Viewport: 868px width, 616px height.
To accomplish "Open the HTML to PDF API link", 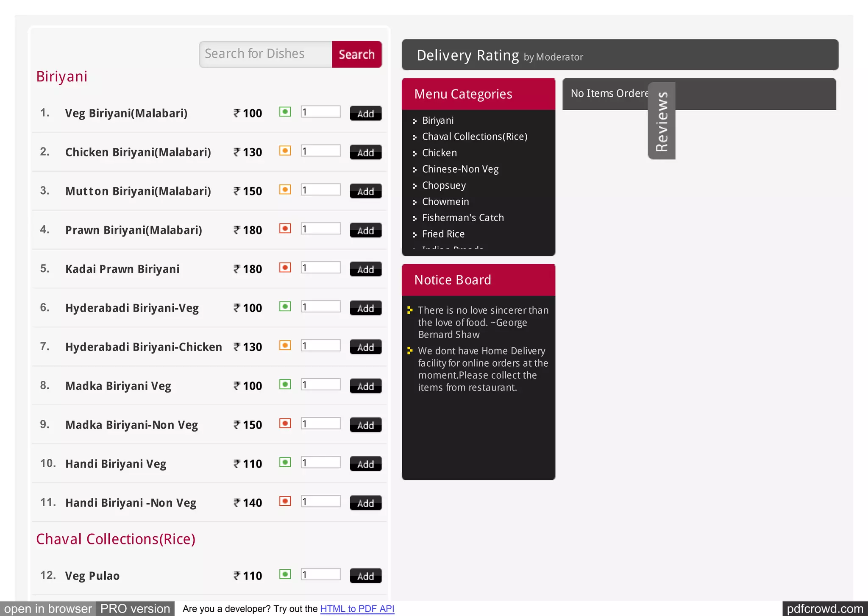I will click(x=357, y=609).
